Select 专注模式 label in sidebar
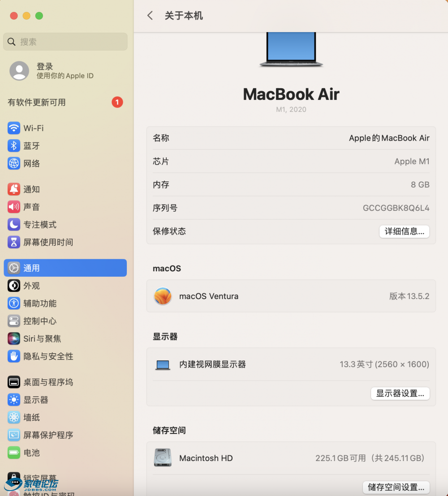Image resolution: width=448 pixels, height=496 pixels. pyautogui.click(x=40, y=225)
